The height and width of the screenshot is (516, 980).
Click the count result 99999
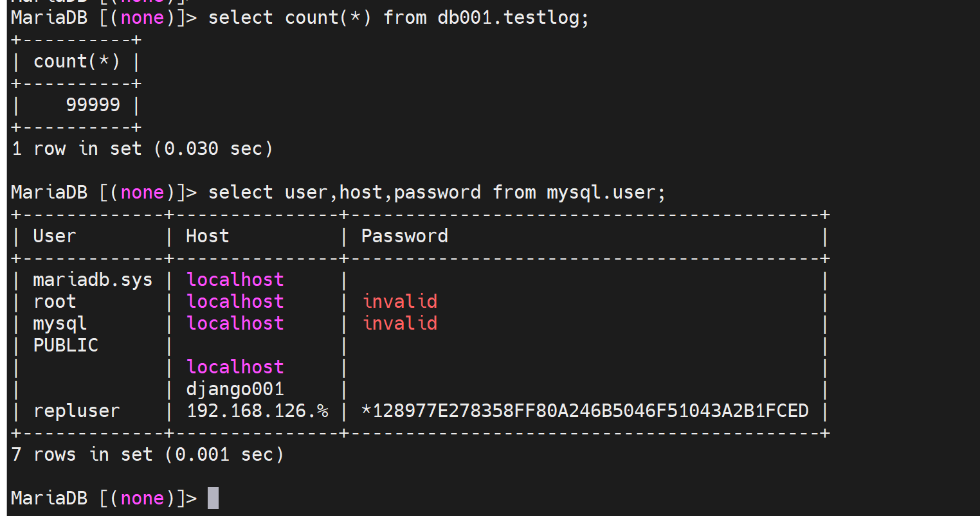click(93, 105)
